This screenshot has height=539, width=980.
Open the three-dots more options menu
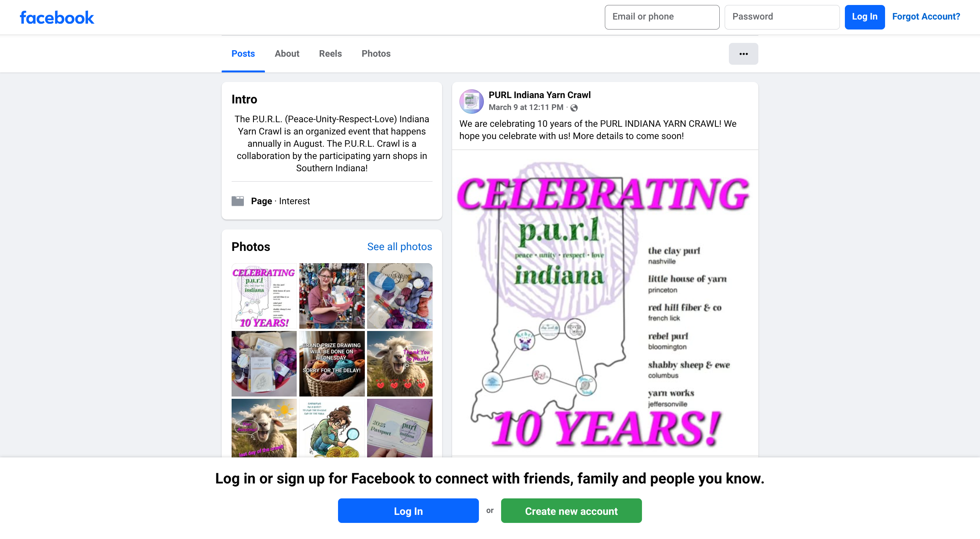coord(743,54)
